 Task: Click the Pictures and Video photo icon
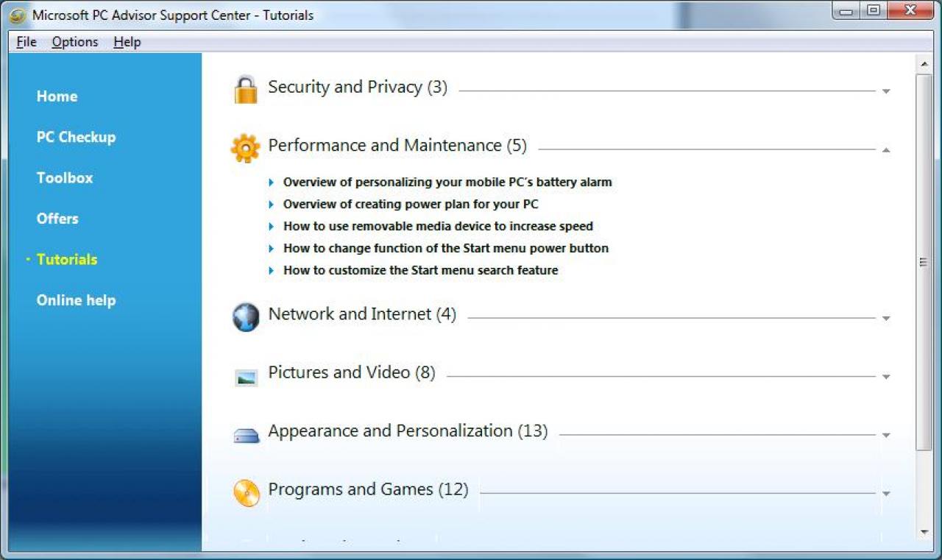tap(246, 378)
